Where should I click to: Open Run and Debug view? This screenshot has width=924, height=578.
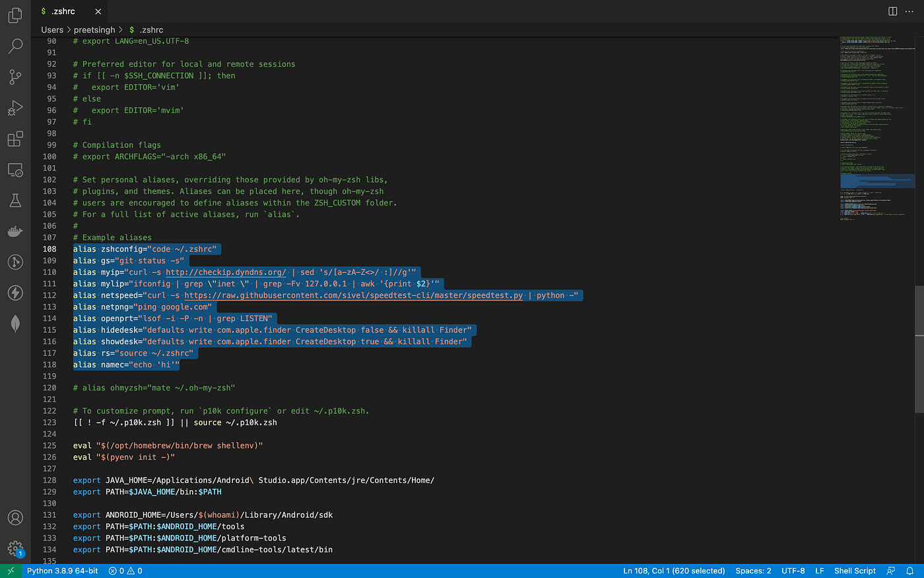click(x=15, y=108)
